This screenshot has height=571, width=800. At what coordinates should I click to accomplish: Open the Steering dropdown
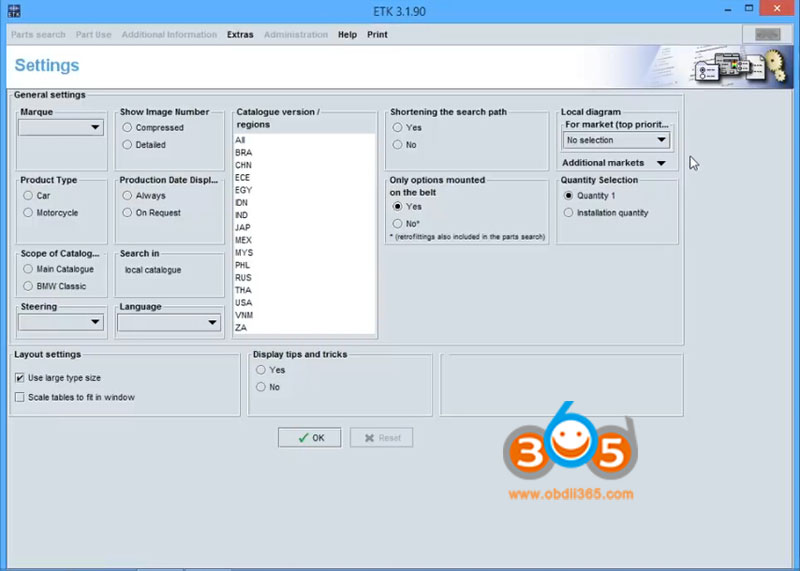(x=61, y=322)
